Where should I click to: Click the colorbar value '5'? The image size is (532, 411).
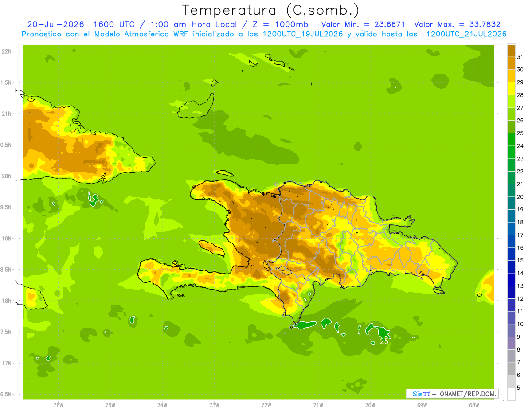pos(519,388)
